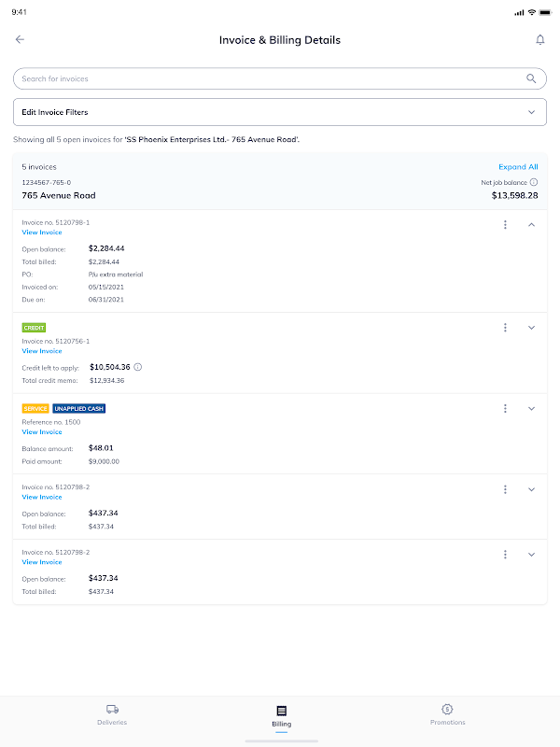Viewport: 560px width, 747px height.
Task: Tap the back arrow icon
Action: [20, 39]
